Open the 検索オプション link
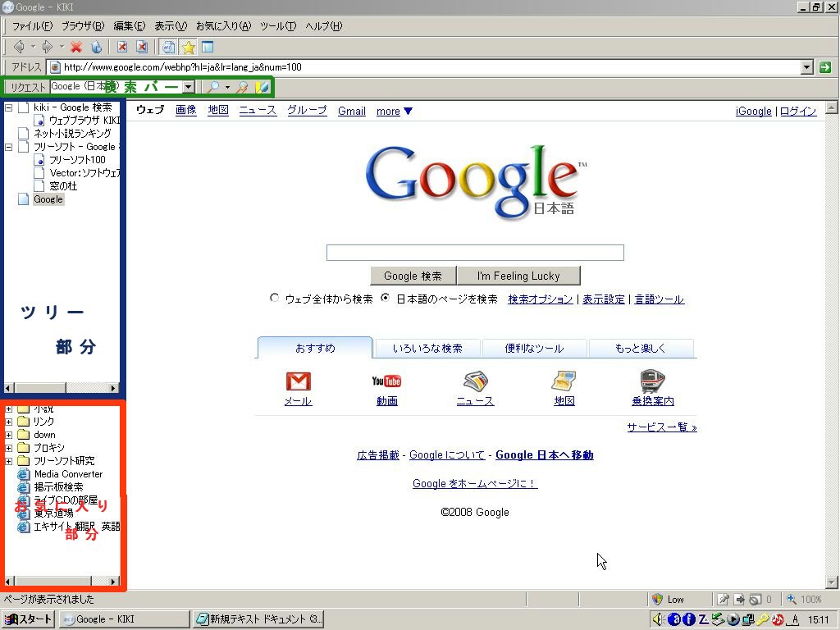This screenshot has height=630, width=840. (540, 299)
